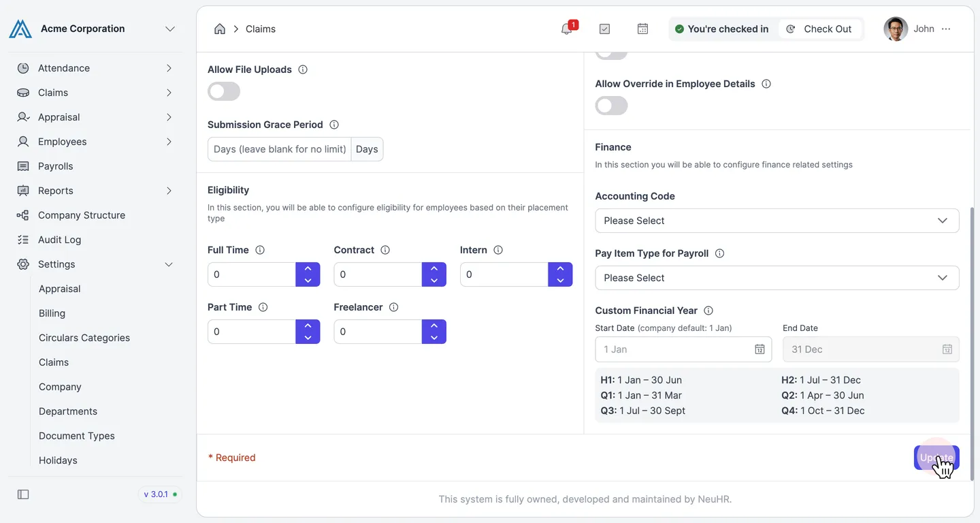The height and width of the screenshot is (523, 980).
Task: Expand the Employees menu chevron
Action: coord(169,142)
